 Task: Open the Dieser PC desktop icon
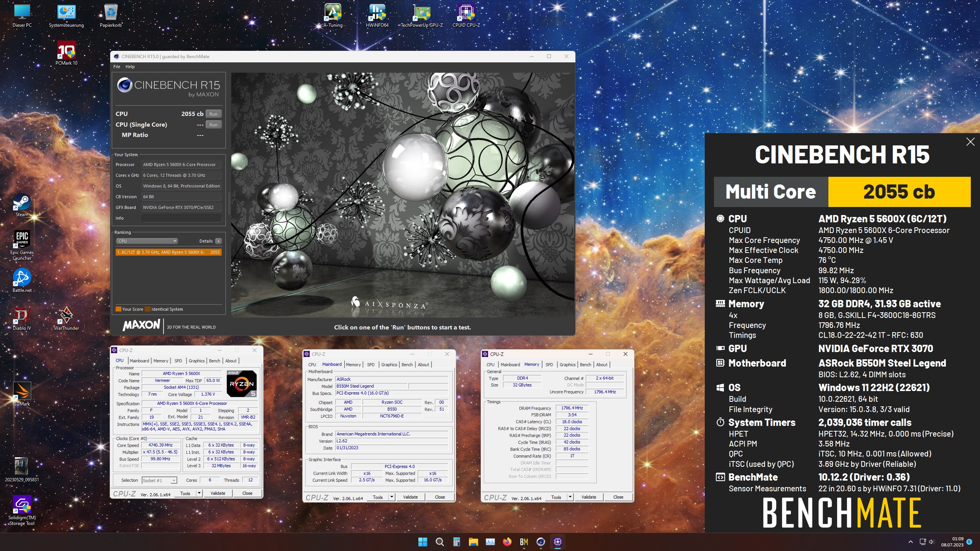click(22, 15)
